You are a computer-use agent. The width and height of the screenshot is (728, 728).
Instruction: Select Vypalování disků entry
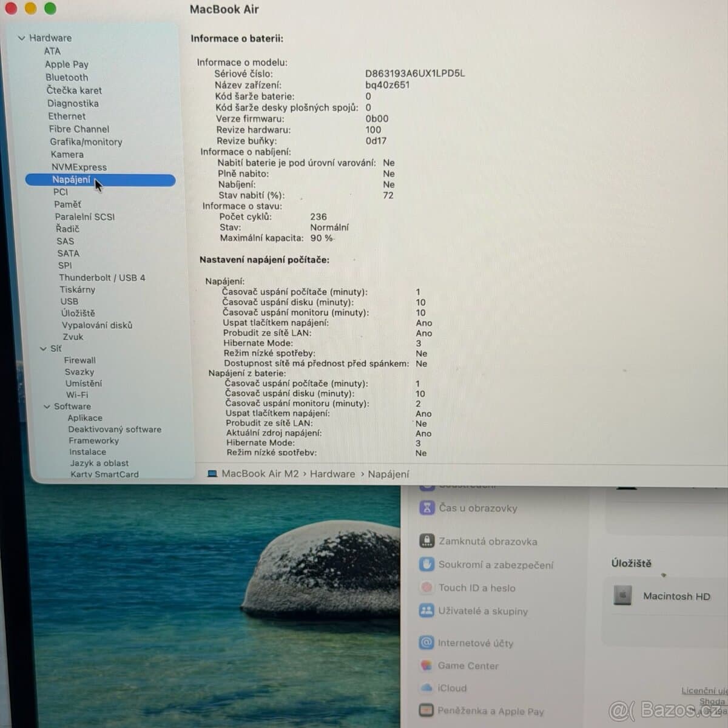click(97, 325)
